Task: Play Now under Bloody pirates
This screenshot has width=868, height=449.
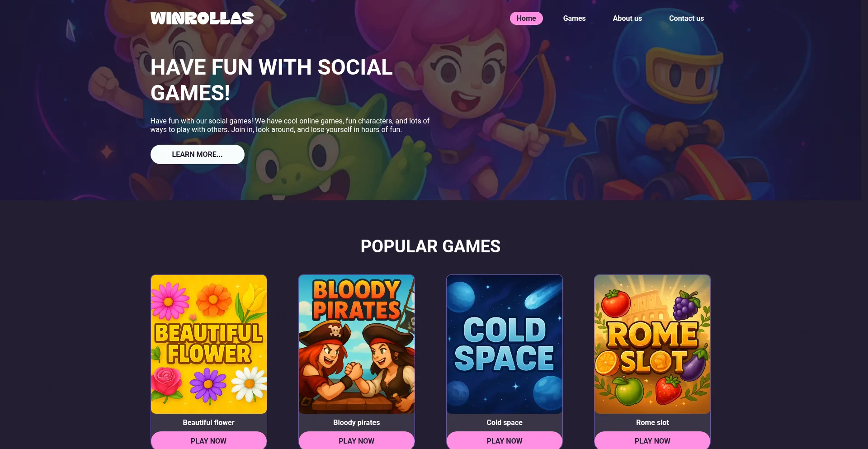Action: click(x=357, y=440)
